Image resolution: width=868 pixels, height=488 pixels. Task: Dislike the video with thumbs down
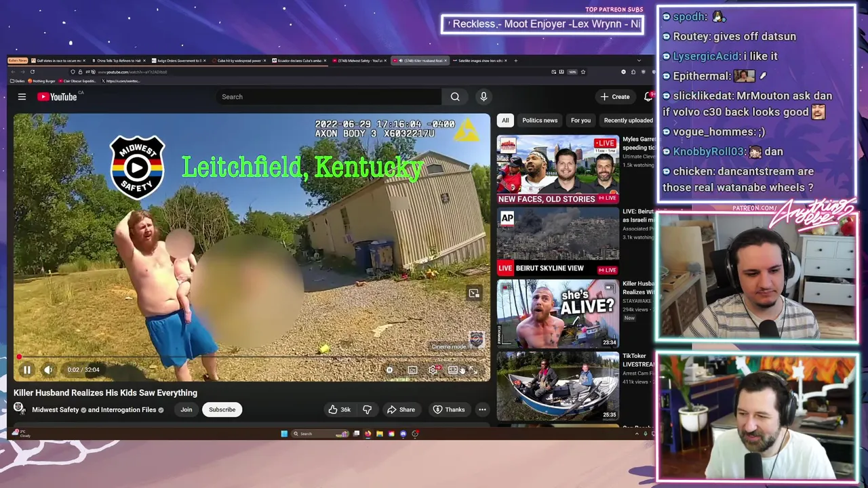pyautogui.click(x=367, y=409)
